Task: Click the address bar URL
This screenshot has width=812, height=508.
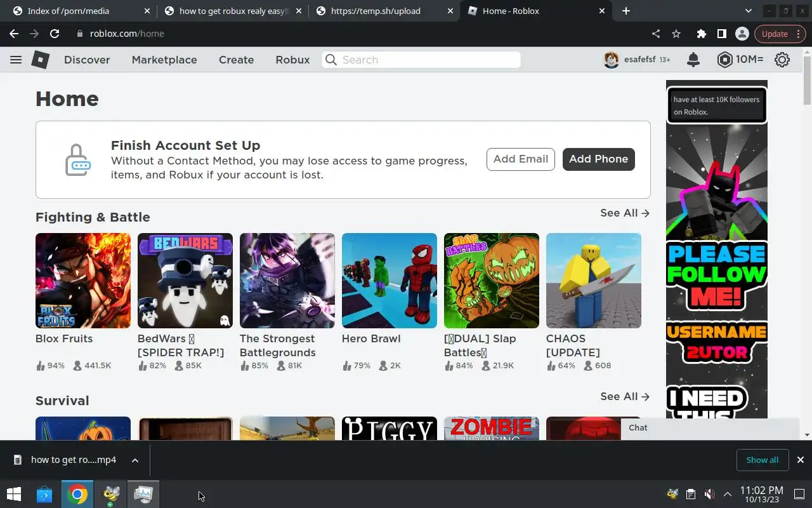Action: [127, 34]
